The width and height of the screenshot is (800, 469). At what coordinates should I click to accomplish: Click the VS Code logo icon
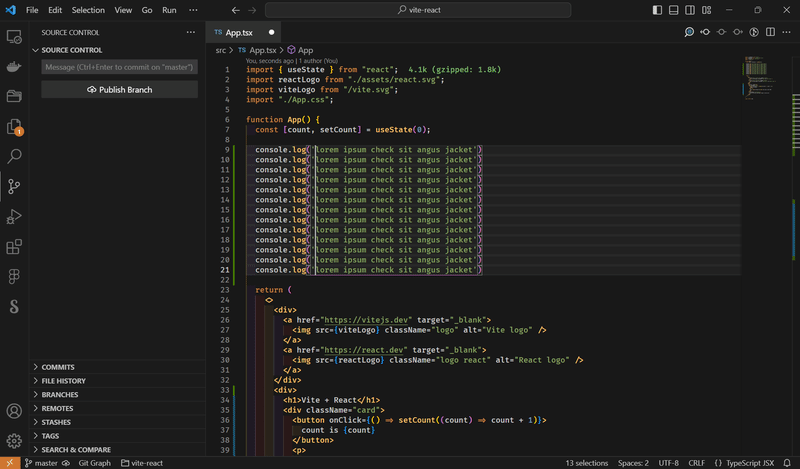pyautogui.click(x=10, y=10)
